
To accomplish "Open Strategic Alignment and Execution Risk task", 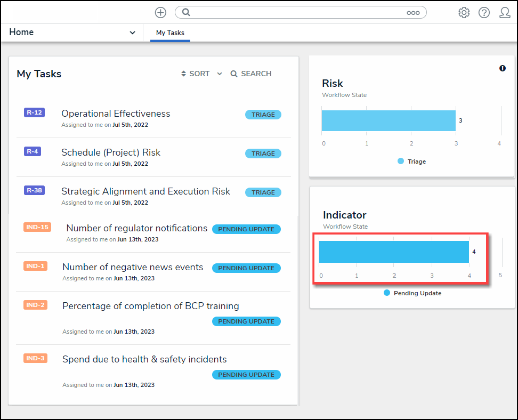I will click(145, 191).
